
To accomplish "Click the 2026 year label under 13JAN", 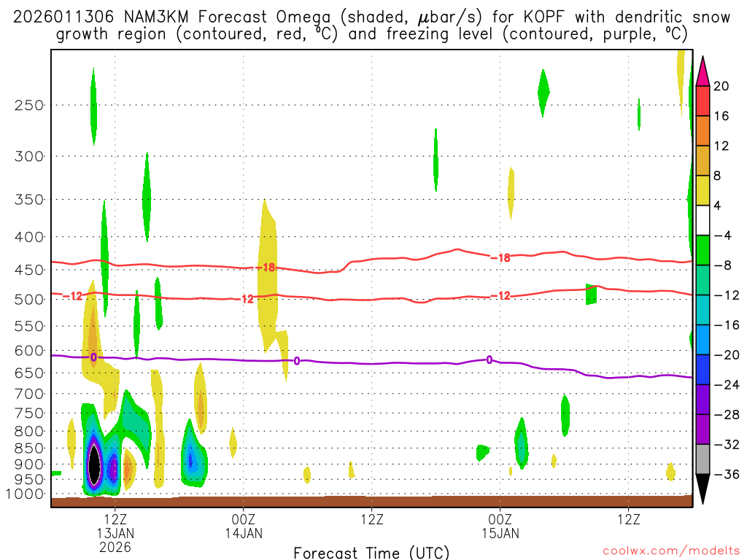I will pos(115,547).
